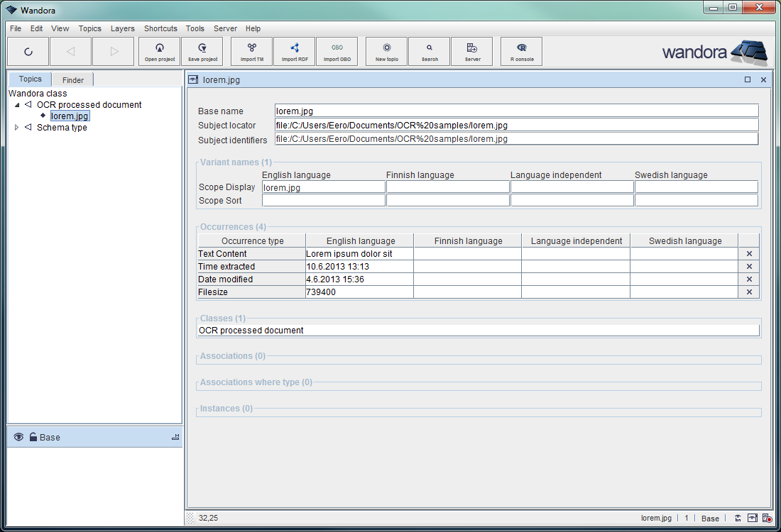The width and height of the screenshot is (781, 532).
Task: Open the Layers menu
Action: (122, 28)
